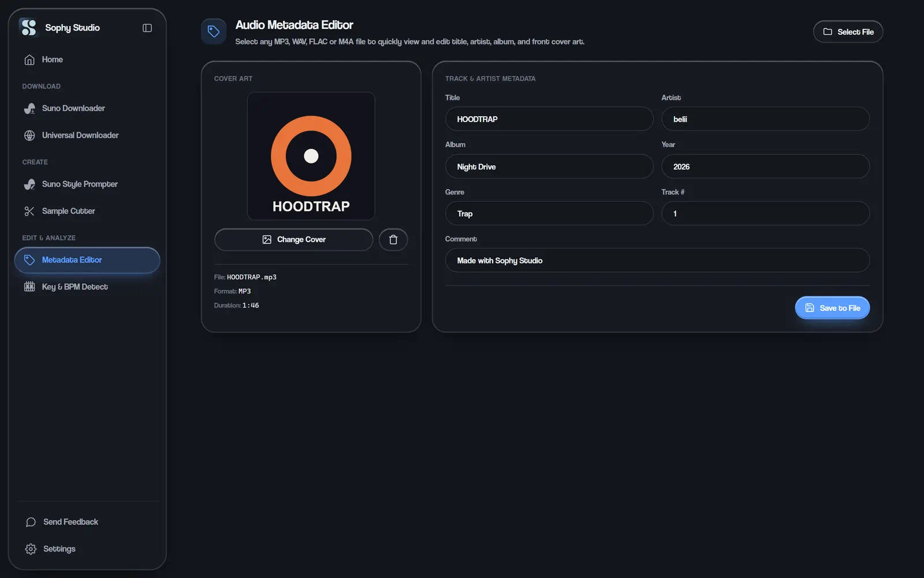Click Save to File button
Screen dimensions: 924x578
click(x=832, y=308)
